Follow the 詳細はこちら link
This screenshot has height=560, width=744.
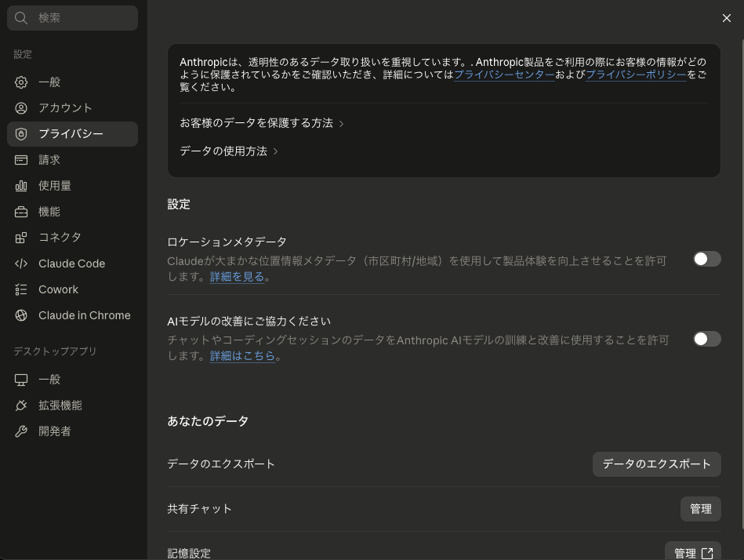(242, 356)
